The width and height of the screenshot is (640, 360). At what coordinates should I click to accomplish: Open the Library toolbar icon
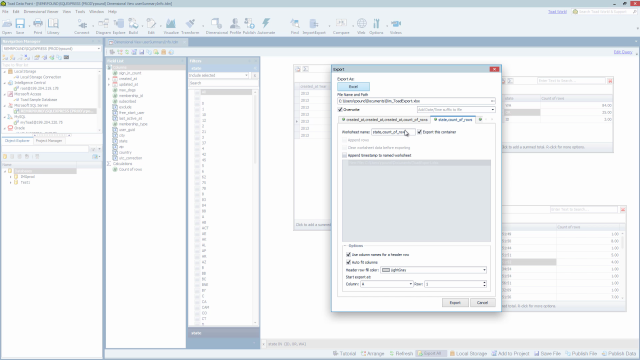53,26
